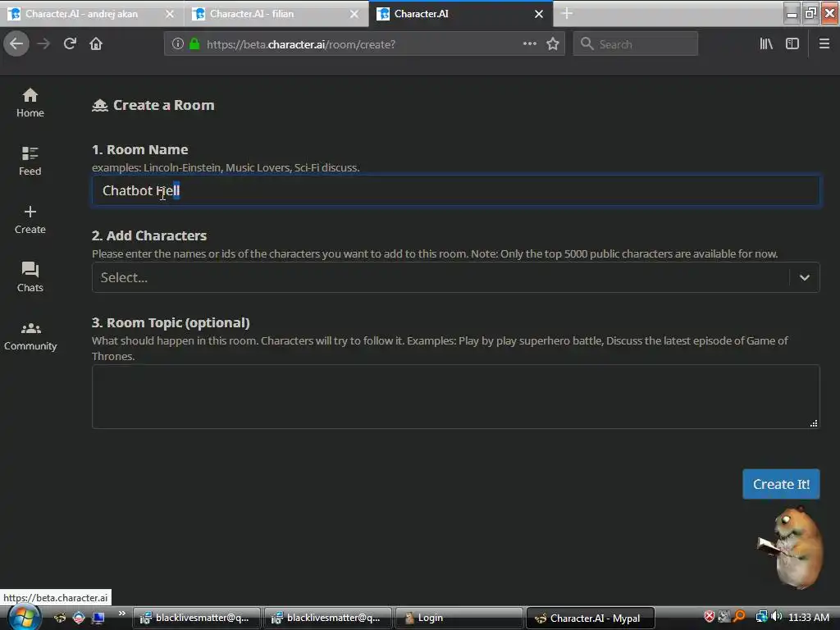
Task: Click the red X security tray icon
Action: pos(709,617)
